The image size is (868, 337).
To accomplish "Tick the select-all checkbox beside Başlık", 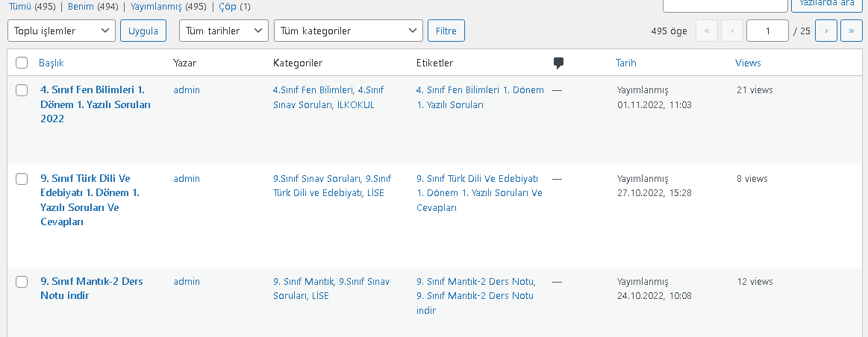I will point(22,63).
